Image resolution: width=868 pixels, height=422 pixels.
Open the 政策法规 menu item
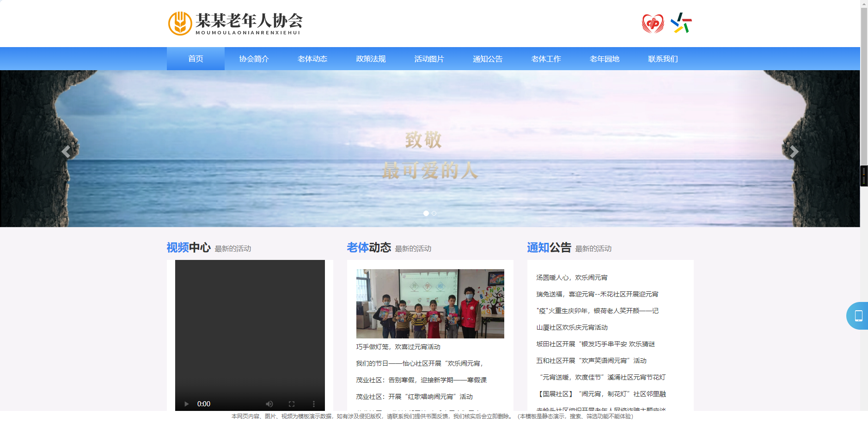[371, 59]
